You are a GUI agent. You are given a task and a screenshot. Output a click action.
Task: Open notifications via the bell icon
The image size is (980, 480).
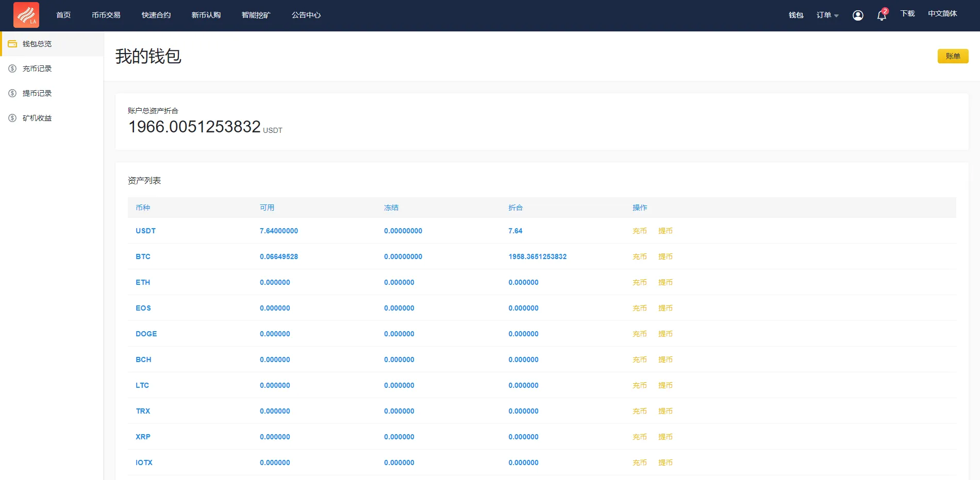tap(882, 15)
